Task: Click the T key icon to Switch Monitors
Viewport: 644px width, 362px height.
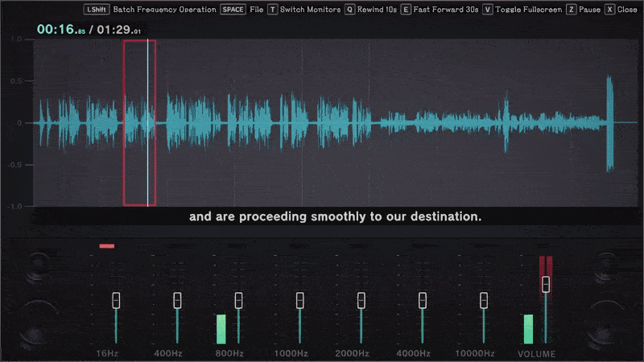Action: (x=273, y=10)
